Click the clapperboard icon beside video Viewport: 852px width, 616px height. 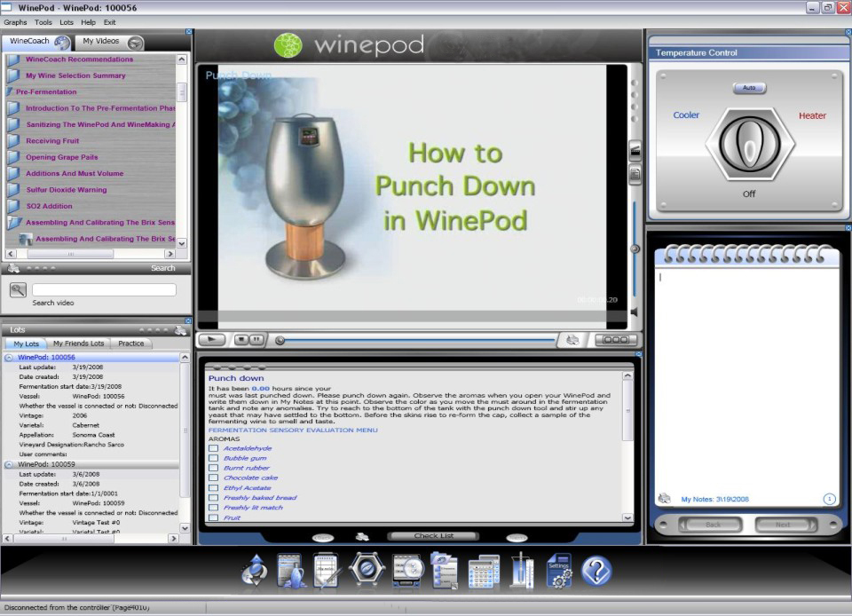pos(634,150)
